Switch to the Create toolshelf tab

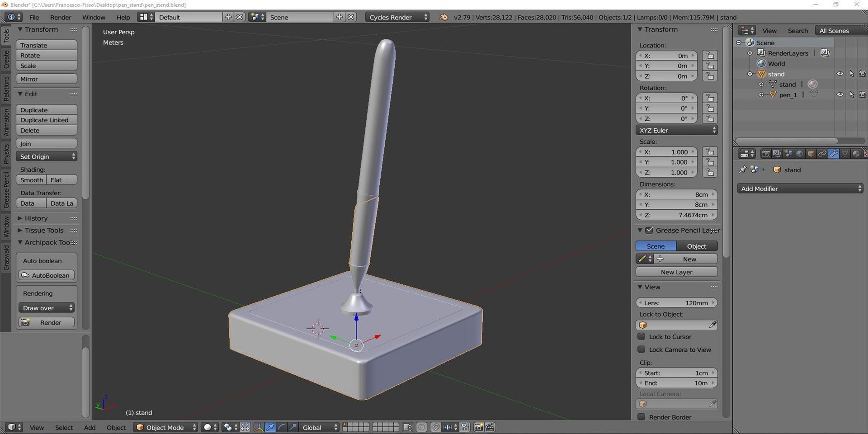tap(6, 60)
